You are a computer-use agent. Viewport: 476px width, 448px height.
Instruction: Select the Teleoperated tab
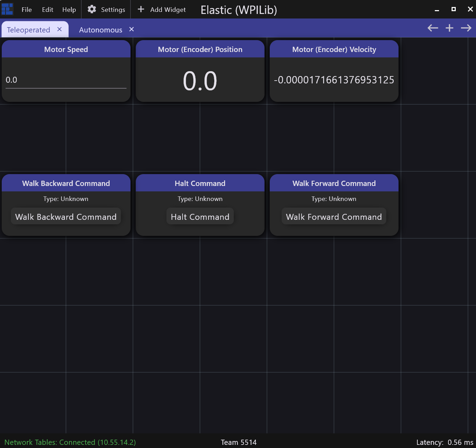point(29,30)
